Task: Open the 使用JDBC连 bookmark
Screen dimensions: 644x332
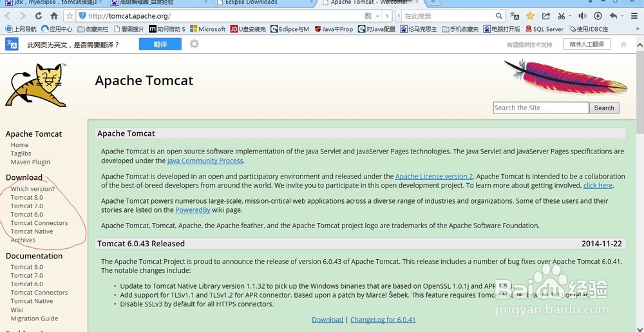Action: pyautogui.click(x=589, y=29)
